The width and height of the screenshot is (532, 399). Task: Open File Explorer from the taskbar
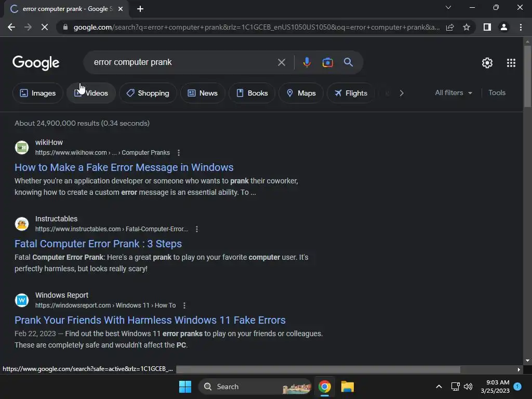pos(348,387)
